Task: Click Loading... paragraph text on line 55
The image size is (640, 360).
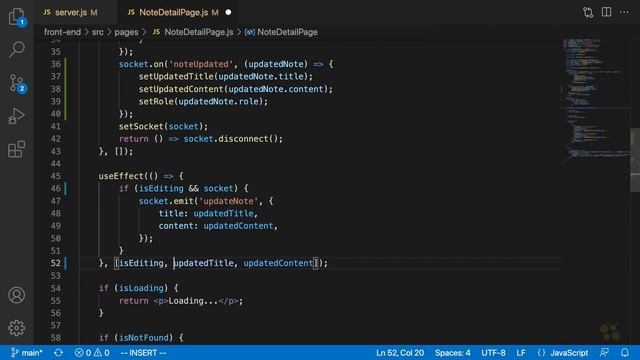Action: coord(193,301)
